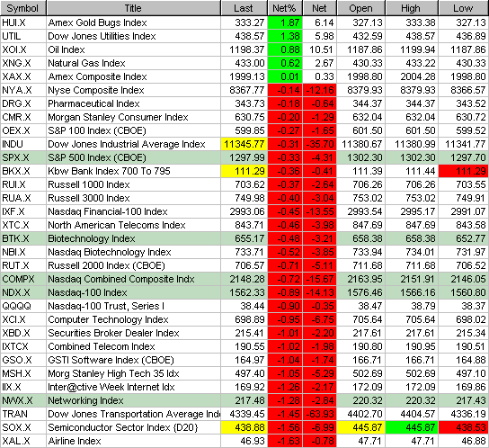Click the Nasdaq-100 Trust, Series I title
Image resolution: width=489 pixels, height=448 pixels.
[106, 306]
